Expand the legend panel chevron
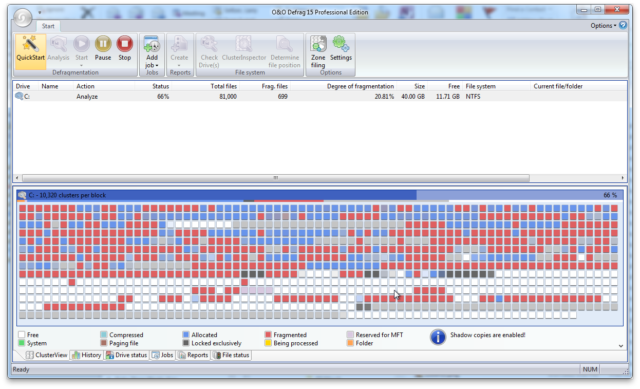The image size is (640, 389). [621, 346]
